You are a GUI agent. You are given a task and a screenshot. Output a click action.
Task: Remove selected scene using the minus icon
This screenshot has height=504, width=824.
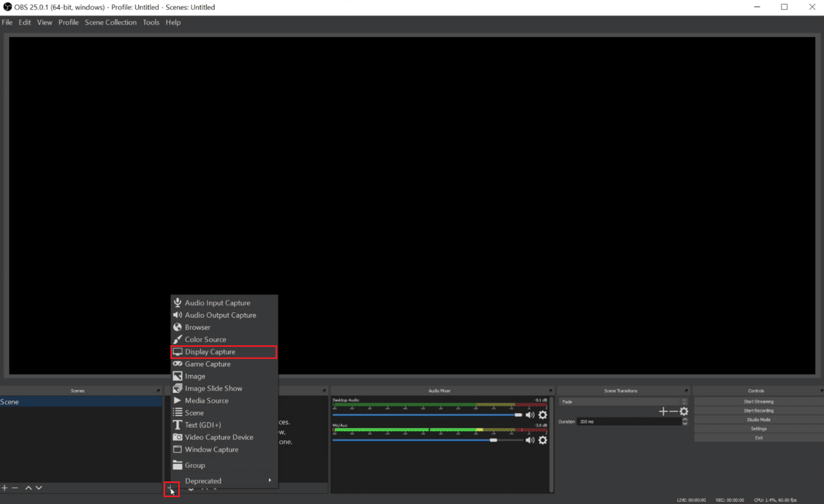pyautogui.click(x=15, y=488)
